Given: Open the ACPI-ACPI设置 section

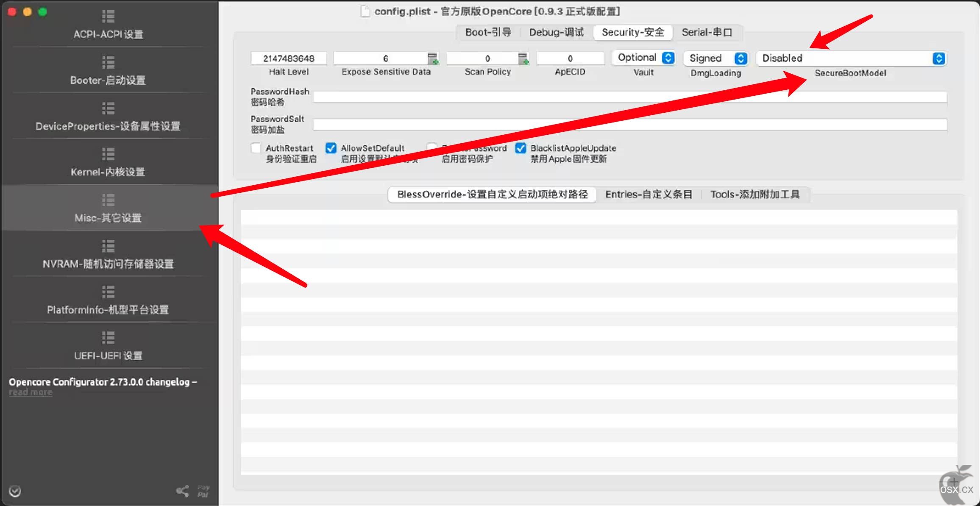Looking at the screenshot, I should coord(109,25).
